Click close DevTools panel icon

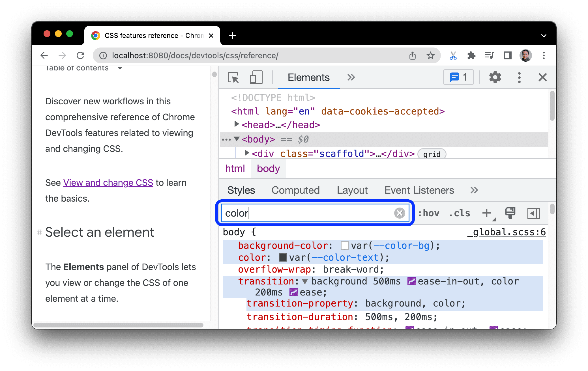click(x=542, y=77)
